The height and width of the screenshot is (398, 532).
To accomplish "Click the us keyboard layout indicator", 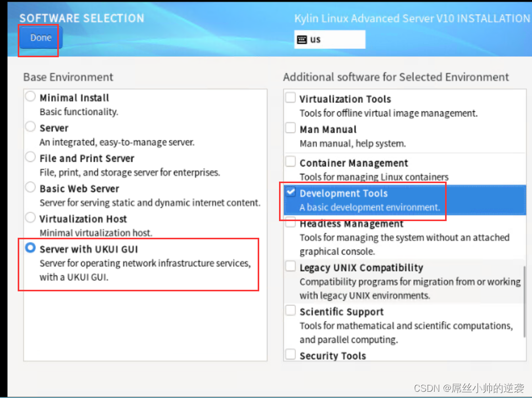I will pyautogui.click(x=330, y=40).
